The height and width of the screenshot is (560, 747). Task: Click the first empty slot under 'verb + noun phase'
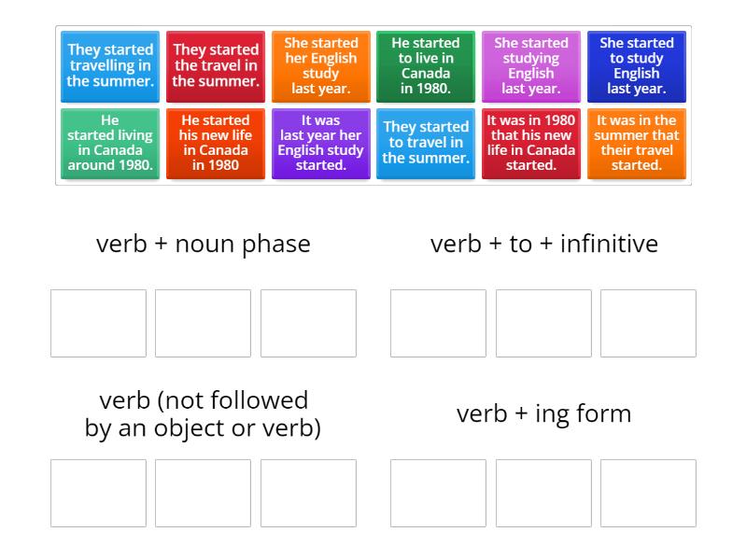96,323
